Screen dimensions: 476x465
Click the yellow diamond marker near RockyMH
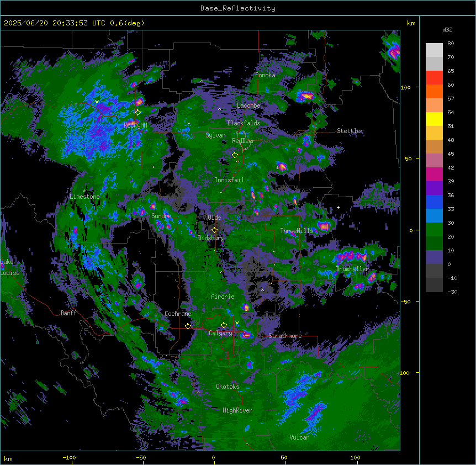pos(138,113)
